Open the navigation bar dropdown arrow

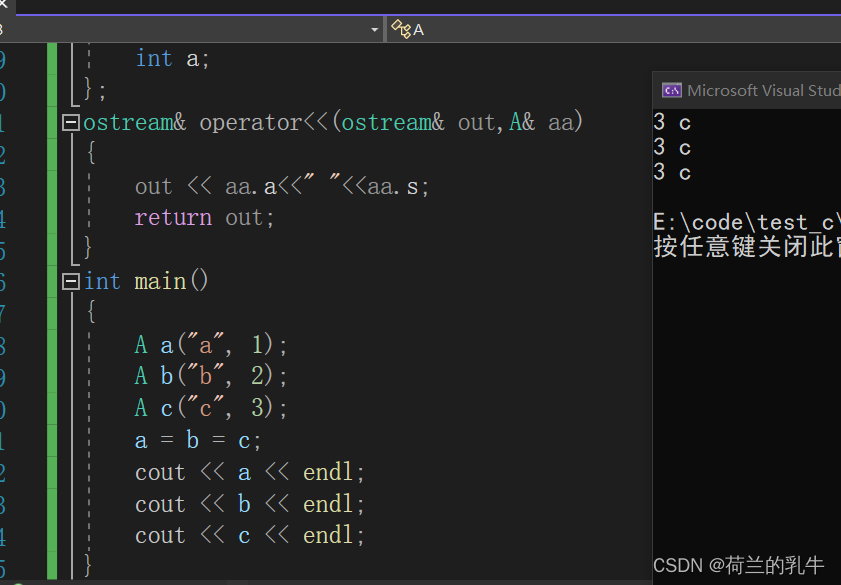(x=377, y=29)
